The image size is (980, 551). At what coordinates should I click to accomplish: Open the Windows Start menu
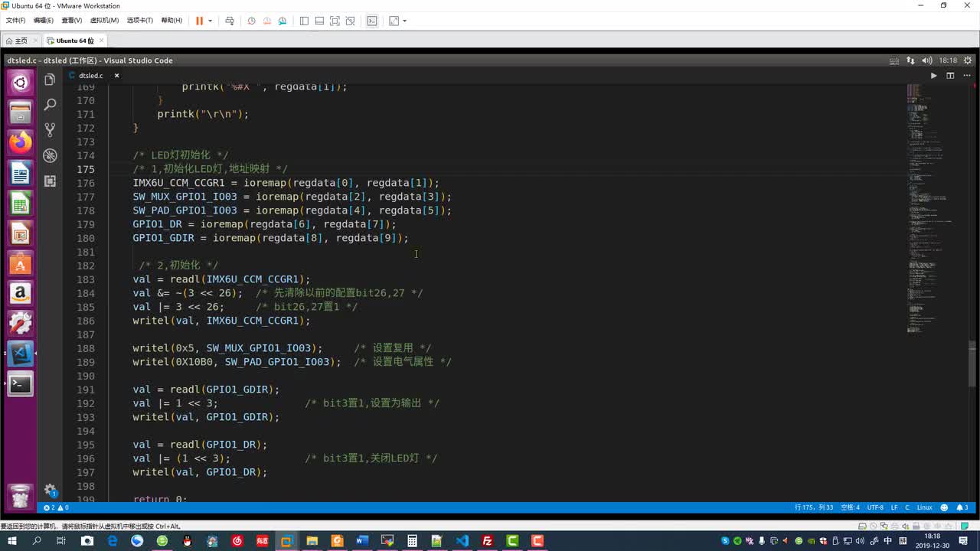[11, 541]
